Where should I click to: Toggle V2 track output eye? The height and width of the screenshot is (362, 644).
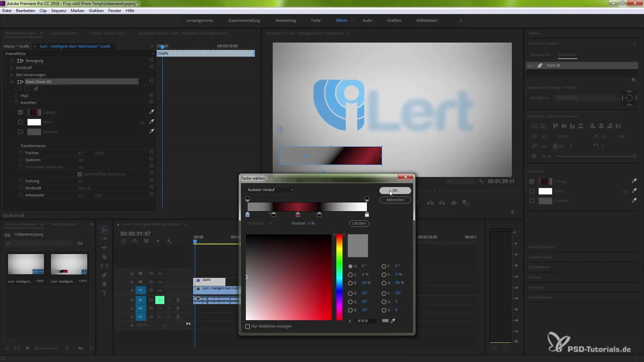coord(160,282)
